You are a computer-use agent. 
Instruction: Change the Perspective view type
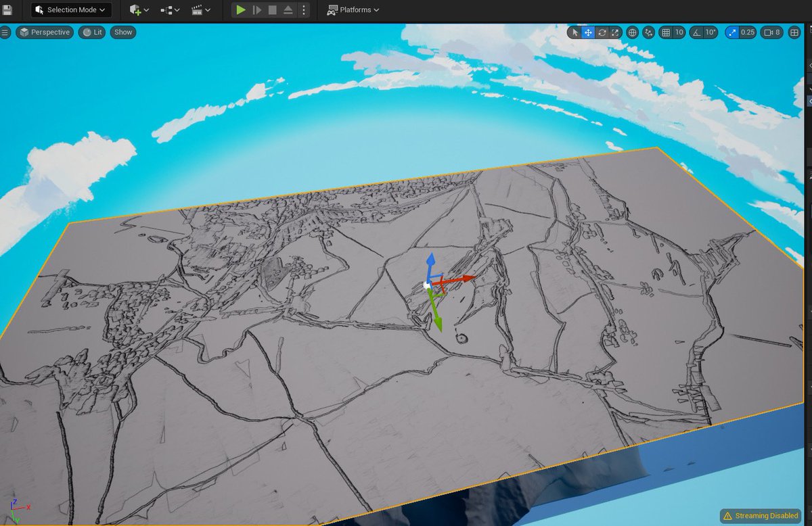45,32
